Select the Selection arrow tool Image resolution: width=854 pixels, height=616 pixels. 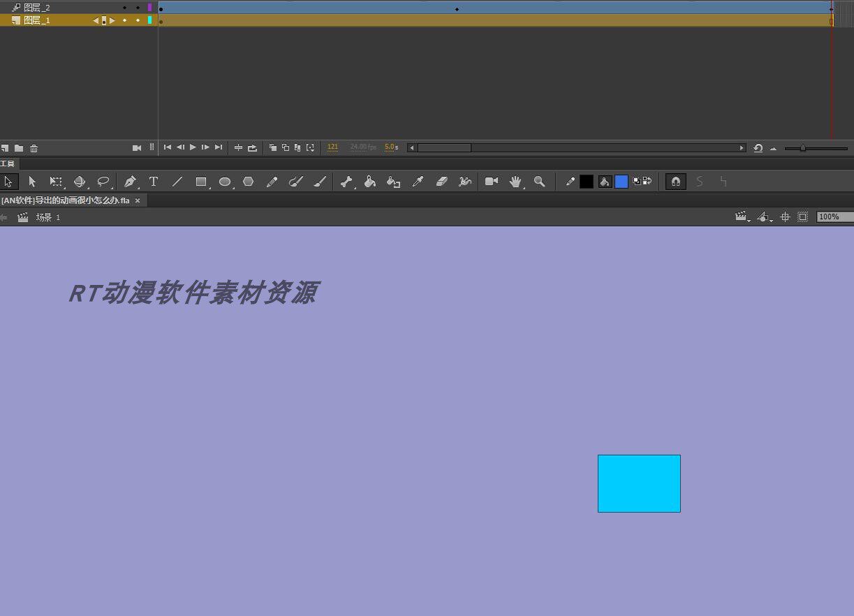(8, 182)
